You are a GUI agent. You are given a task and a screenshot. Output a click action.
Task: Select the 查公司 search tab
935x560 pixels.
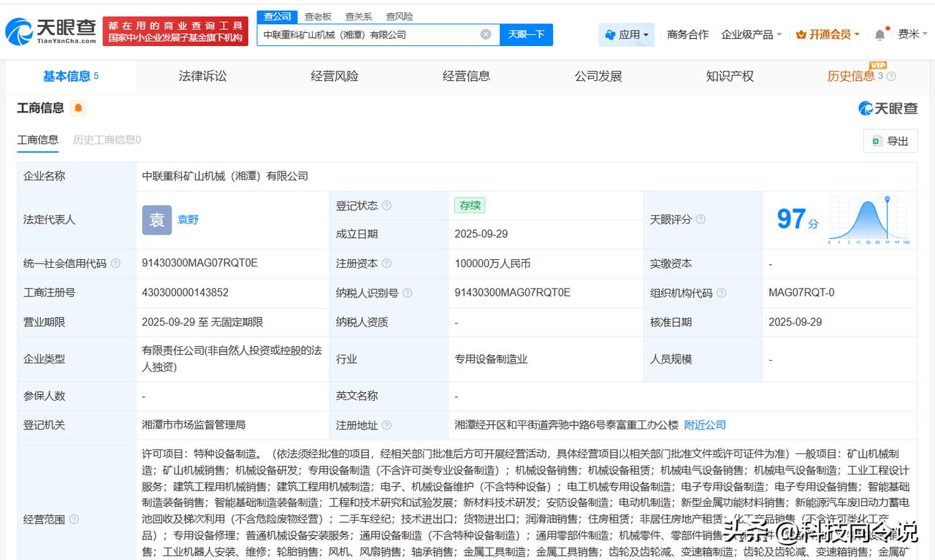[277, 16]
